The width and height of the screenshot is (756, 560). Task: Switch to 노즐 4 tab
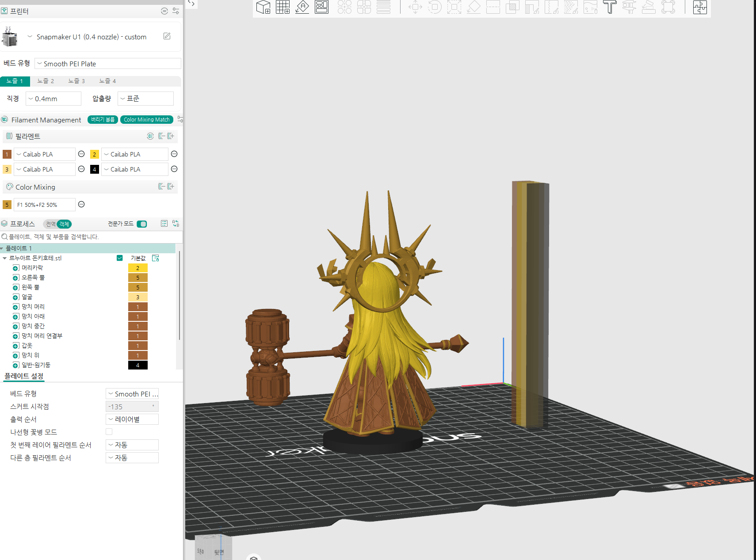pyautogui.click(x=107, y=81)
